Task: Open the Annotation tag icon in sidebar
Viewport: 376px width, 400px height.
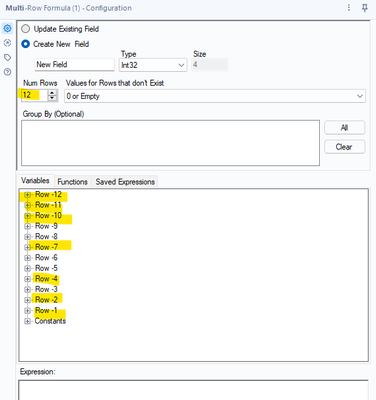Action: coord(7,58)
